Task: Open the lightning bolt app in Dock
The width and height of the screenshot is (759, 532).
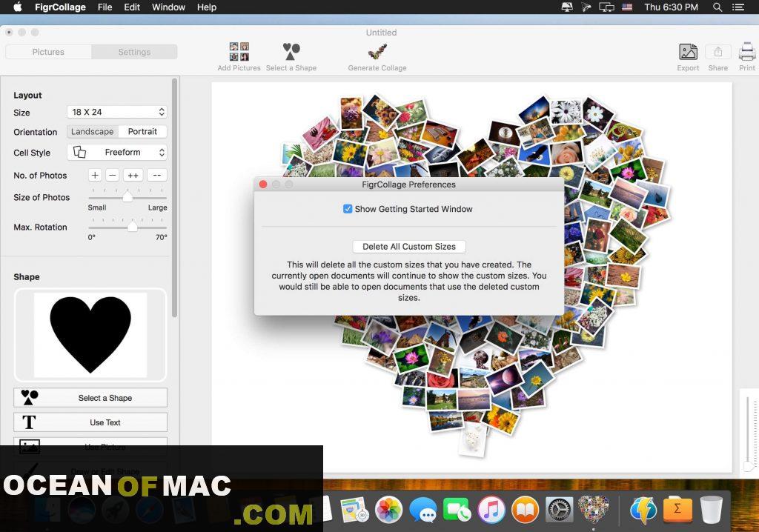Action: coord(643,510)
